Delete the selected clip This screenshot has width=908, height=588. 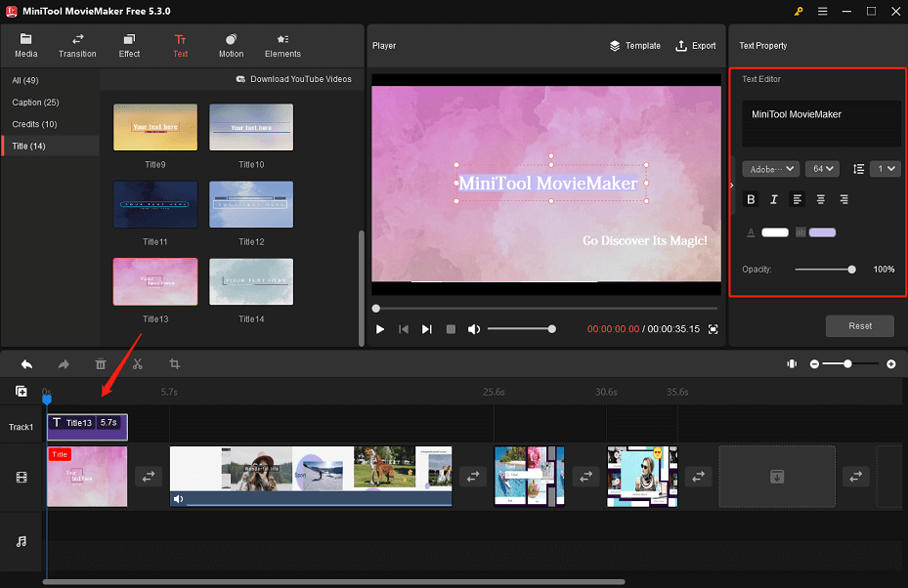(101, 364)
